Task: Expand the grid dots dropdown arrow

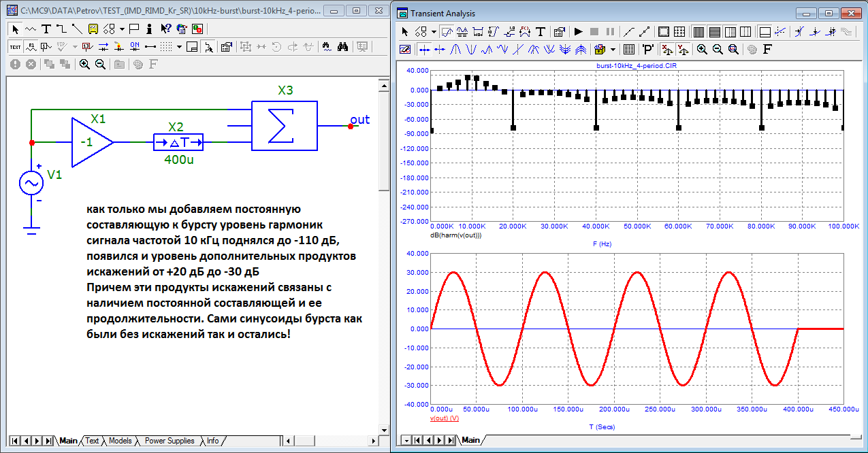Action: click(x=179, y=46)
